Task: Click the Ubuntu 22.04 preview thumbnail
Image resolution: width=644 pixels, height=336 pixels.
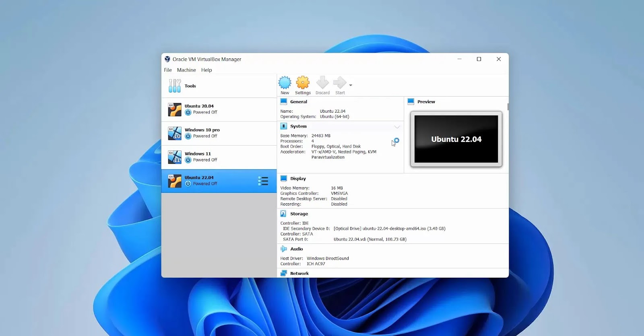Action: coord(456,139)
